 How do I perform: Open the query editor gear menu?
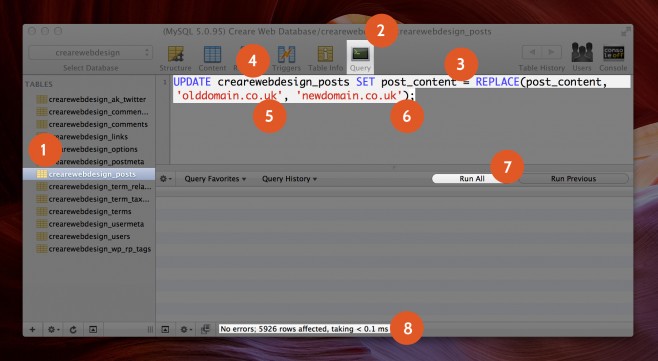(x=166, y=179)
